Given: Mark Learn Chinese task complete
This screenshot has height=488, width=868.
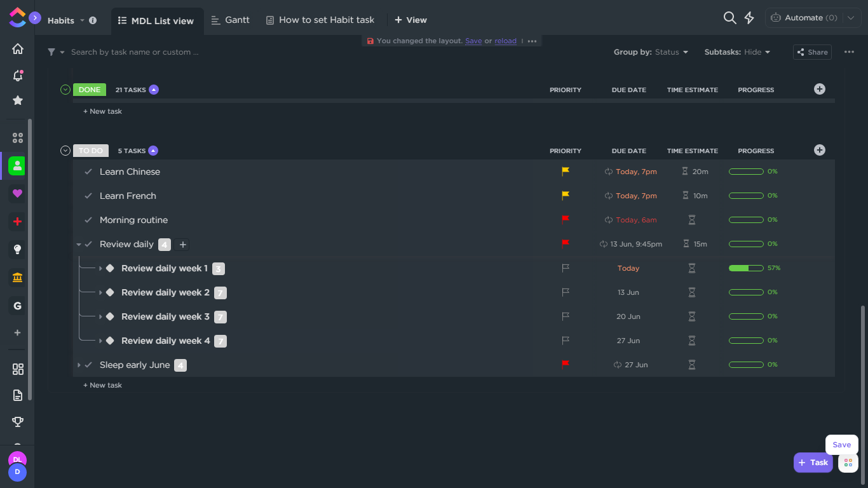Looking at the screenshot, I should point(88,172).
